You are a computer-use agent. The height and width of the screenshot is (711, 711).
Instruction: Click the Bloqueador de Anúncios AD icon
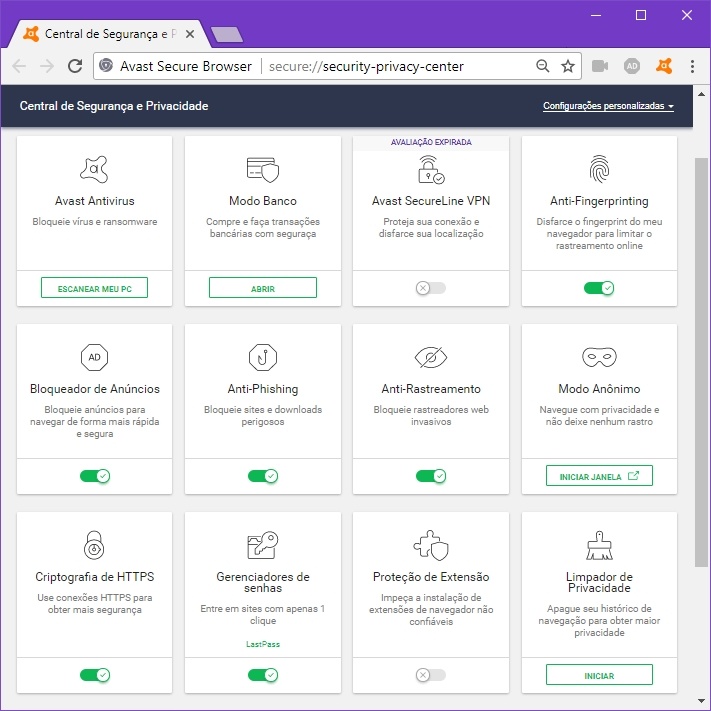94,357
